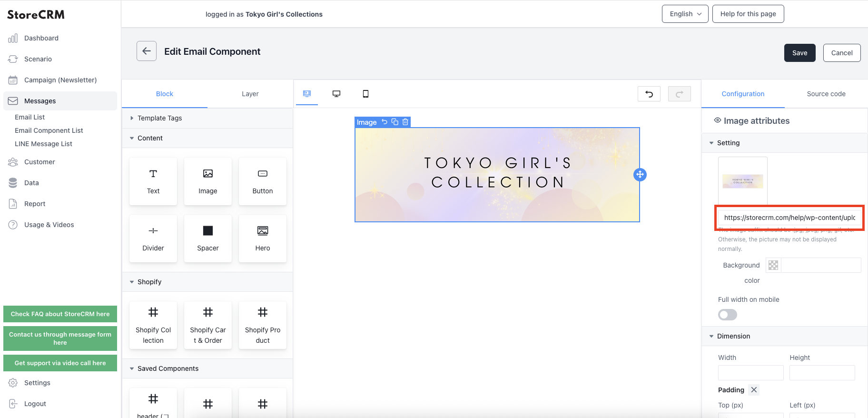Open Usage & Videos
The image size is (868, 418).
(49, 225)
